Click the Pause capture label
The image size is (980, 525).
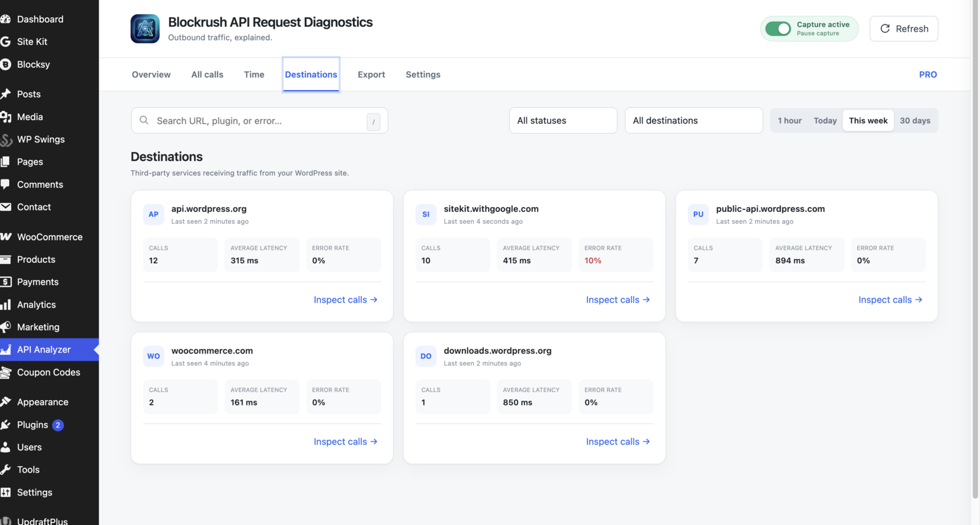tap(818, 34)
